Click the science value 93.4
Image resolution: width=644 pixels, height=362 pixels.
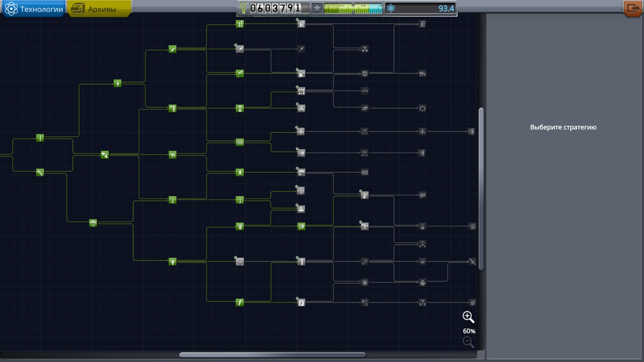(446, 8)
